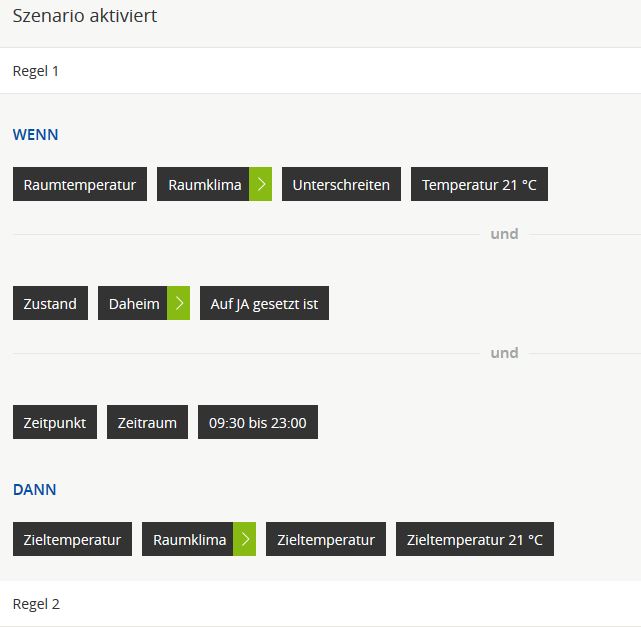Viewport: 641px width, 627px height.
Task: Click the green chevron beside Raumklima under WENN
Action: click(x=260, y=184)
